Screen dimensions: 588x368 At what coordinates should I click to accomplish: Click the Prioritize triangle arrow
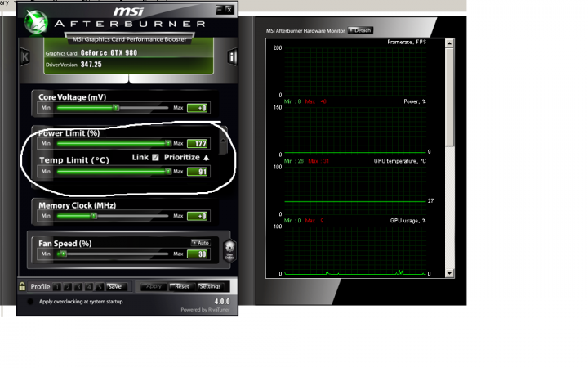(x=207, y=158)
